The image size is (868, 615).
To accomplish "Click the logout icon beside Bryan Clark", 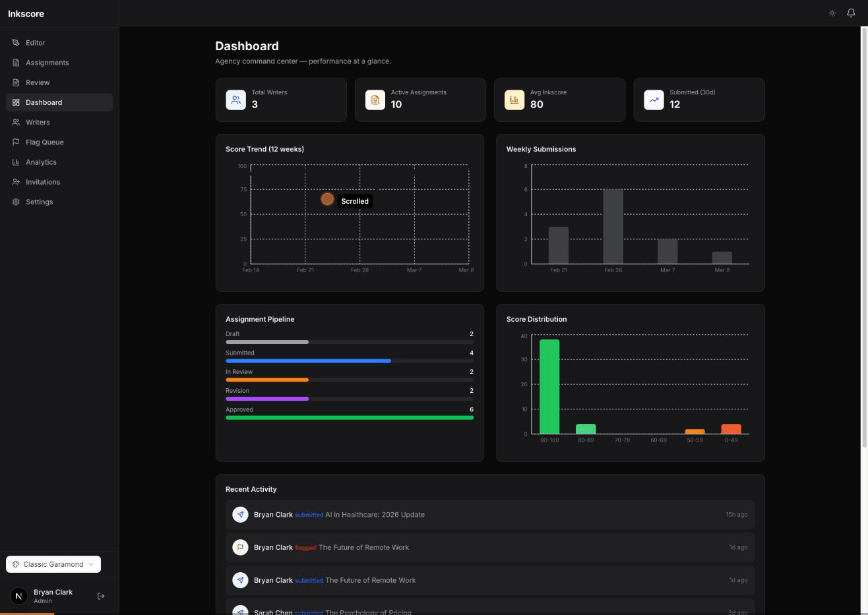I will click(x=101, y=597).
